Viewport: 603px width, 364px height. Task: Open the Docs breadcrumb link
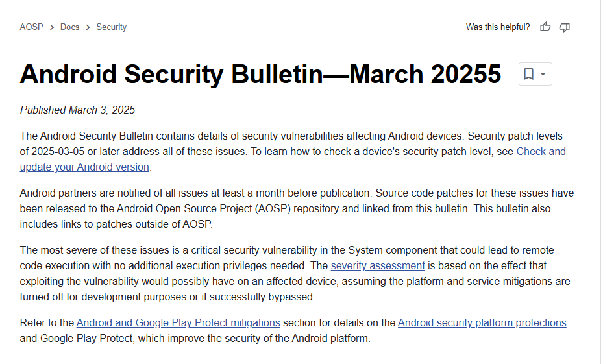pyautogui.click(x=69, y=27)
